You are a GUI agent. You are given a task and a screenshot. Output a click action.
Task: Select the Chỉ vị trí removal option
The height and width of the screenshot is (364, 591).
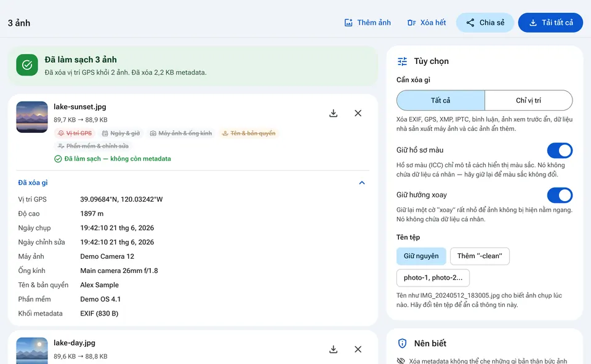(x=528, y=100)
